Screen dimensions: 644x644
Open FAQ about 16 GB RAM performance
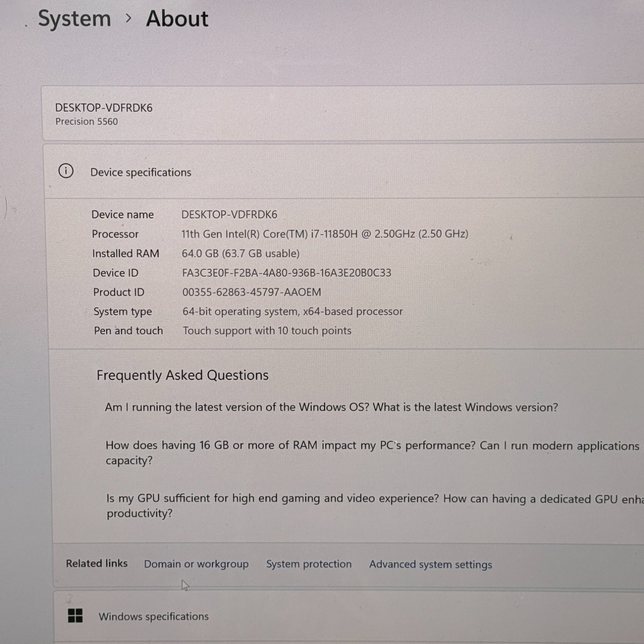[x=373, y=453]
